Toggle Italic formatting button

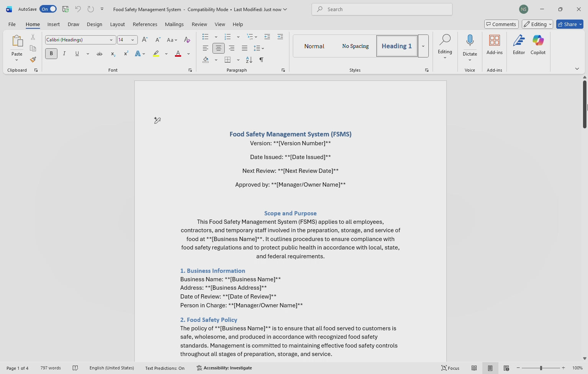tap(64, 54)
